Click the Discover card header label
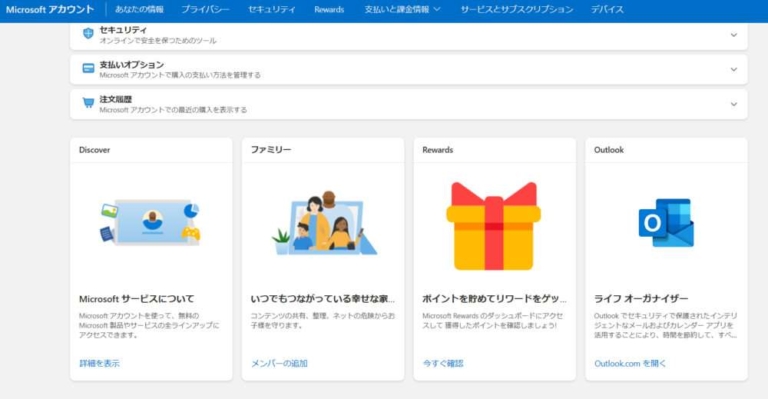768x399 pixels. (95, 150)
